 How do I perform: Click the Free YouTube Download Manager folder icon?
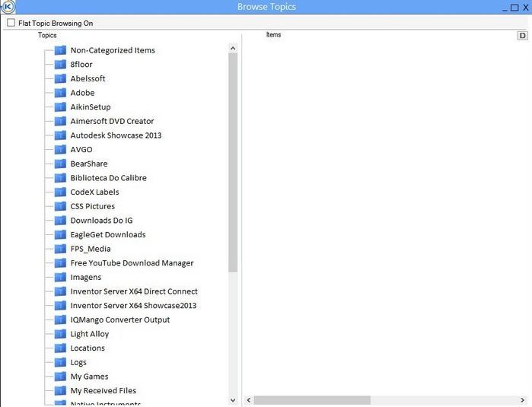60,263
